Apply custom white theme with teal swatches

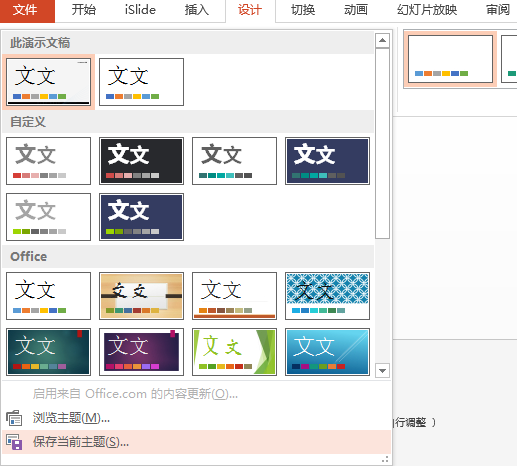click(234, 161)
